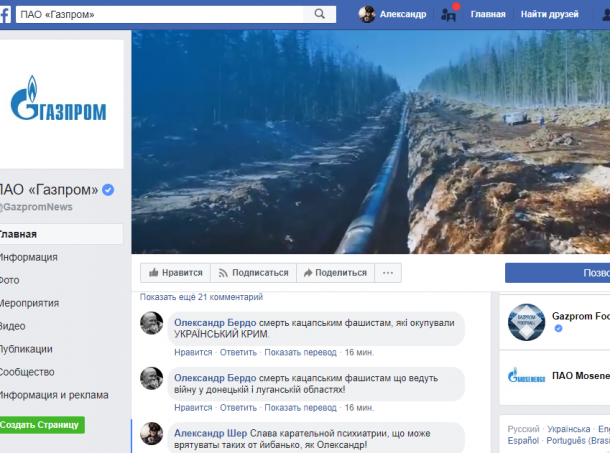Open the Фото sidebar tab
The image size is (610, 453).
[x=9, y=280]
